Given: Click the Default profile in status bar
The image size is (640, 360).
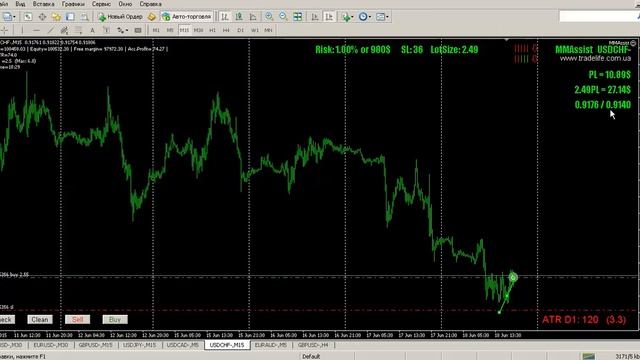Looking at the screenshot, I should (x=311, y=356).
